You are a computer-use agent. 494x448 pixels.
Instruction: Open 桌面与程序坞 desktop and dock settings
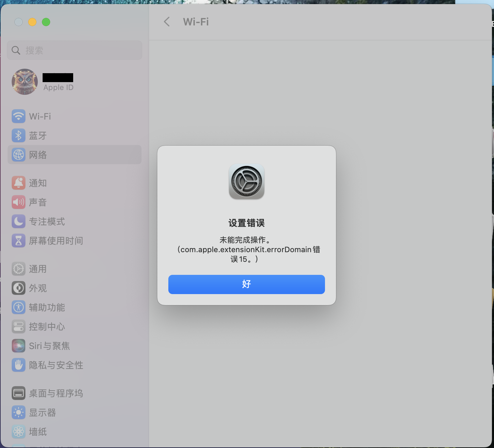tap(75, 393)
